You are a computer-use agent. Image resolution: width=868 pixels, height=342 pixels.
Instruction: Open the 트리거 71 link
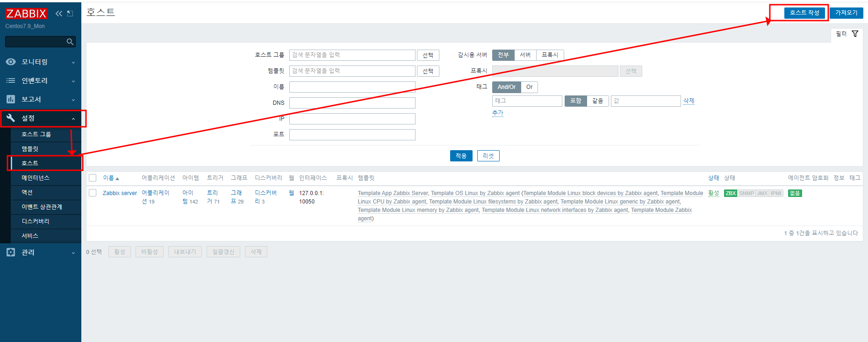pyautogui.click(x=213, y=197)
